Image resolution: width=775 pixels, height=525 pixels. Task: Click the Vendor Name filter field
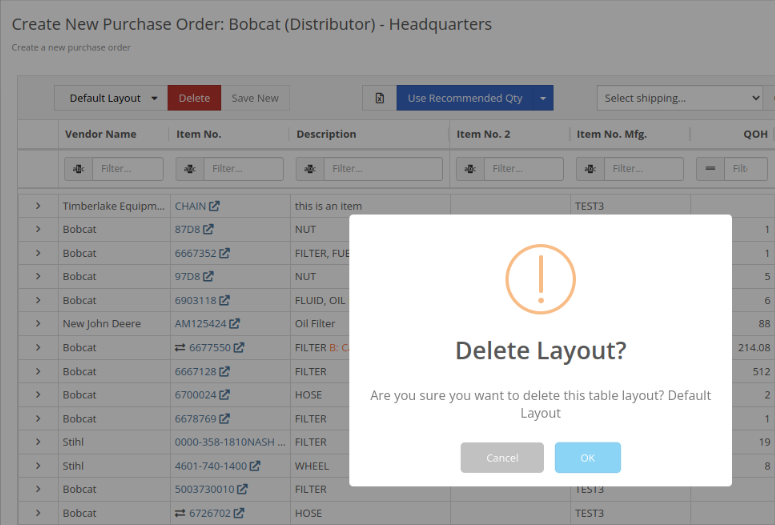pos(128,169)
